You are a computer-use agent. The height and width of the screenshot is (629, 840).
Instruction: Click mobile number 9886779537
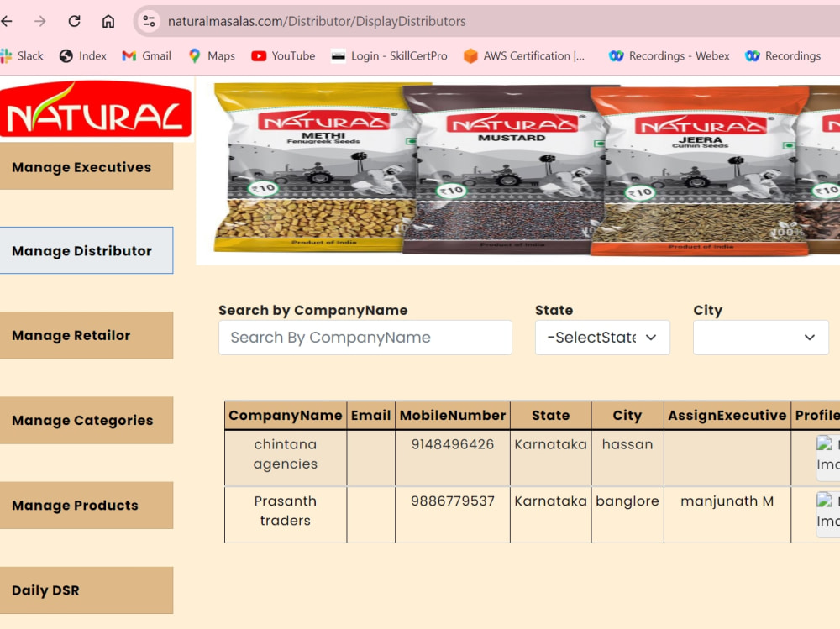(453, 501)
